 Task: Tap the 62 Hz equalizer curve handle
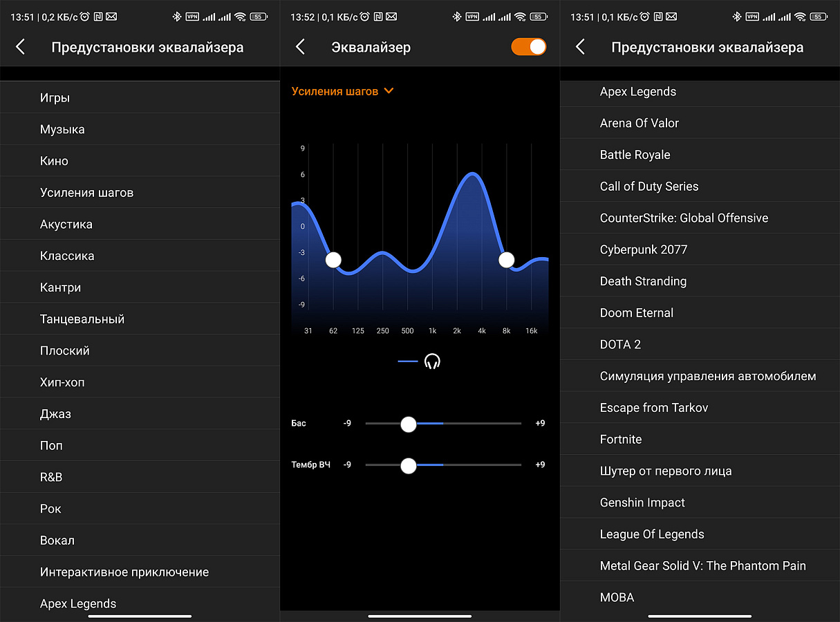tap(333, 260)
